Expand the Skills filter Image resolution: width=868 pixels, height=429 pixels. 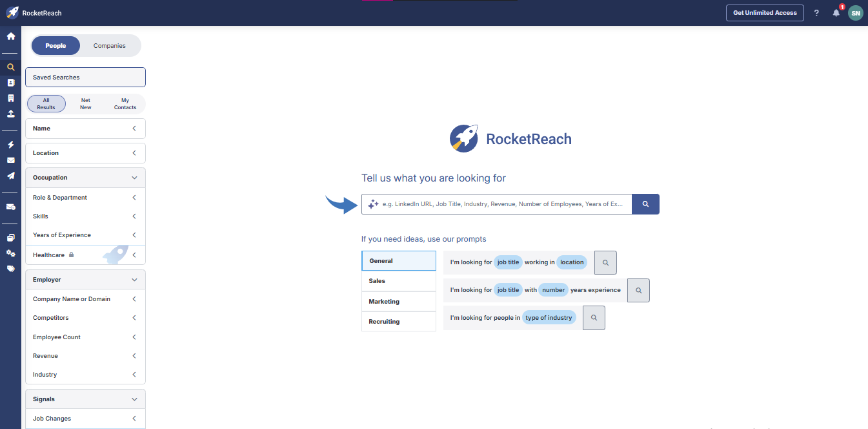(x=85, y=216)
